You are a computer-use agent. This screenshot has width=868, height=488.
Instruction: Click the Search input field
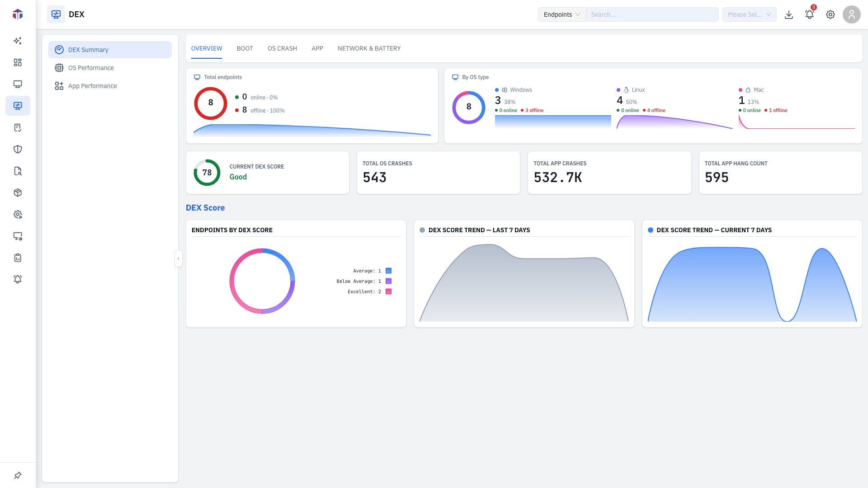click(x=652, y=14)
